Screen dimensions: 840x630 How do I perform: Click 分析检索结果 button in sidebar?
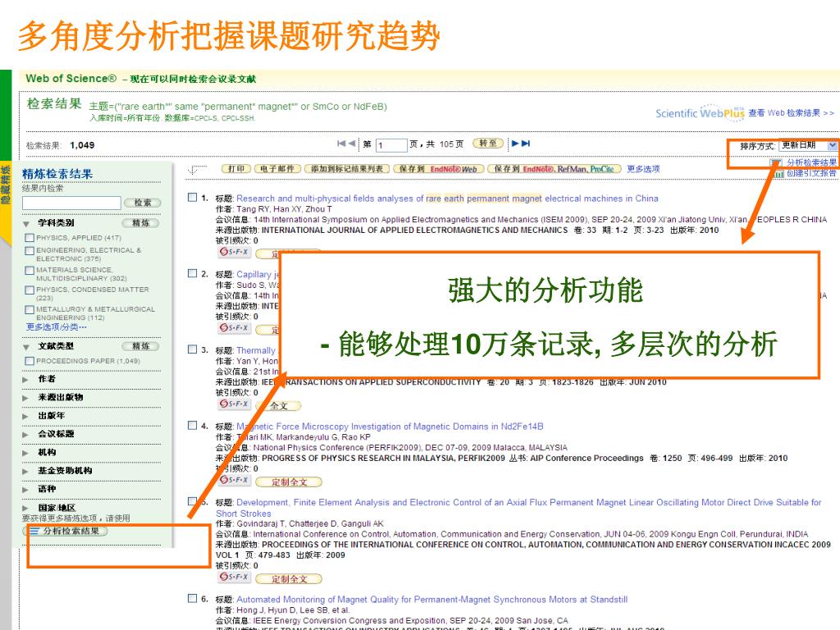click(65, 531)
